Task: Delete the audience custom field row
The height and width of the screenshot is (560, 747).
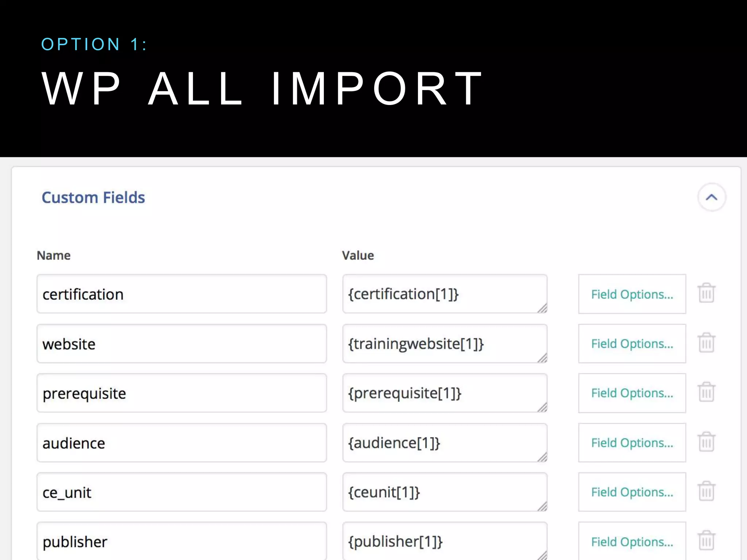Action: 707,442
